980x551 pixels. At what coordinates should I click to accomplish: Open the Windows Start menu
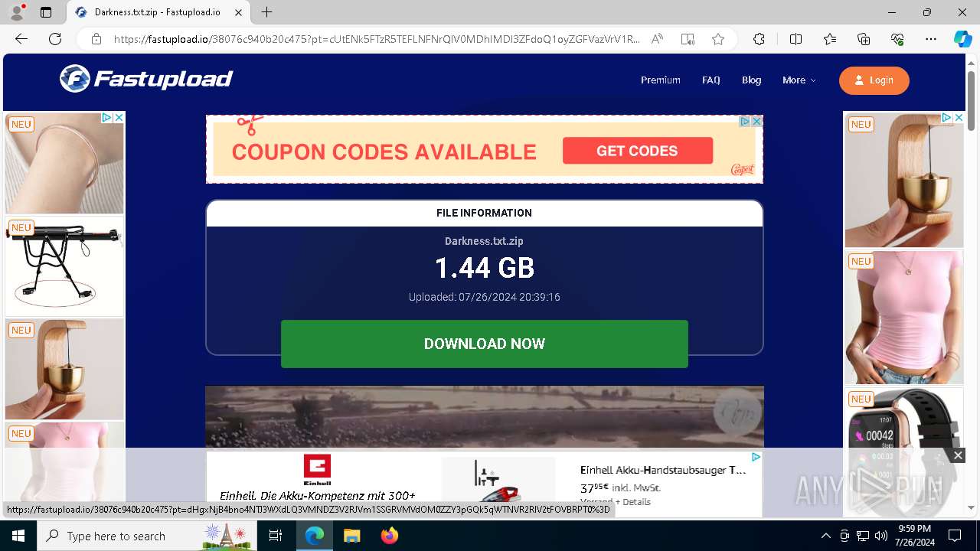pos(18,536)
